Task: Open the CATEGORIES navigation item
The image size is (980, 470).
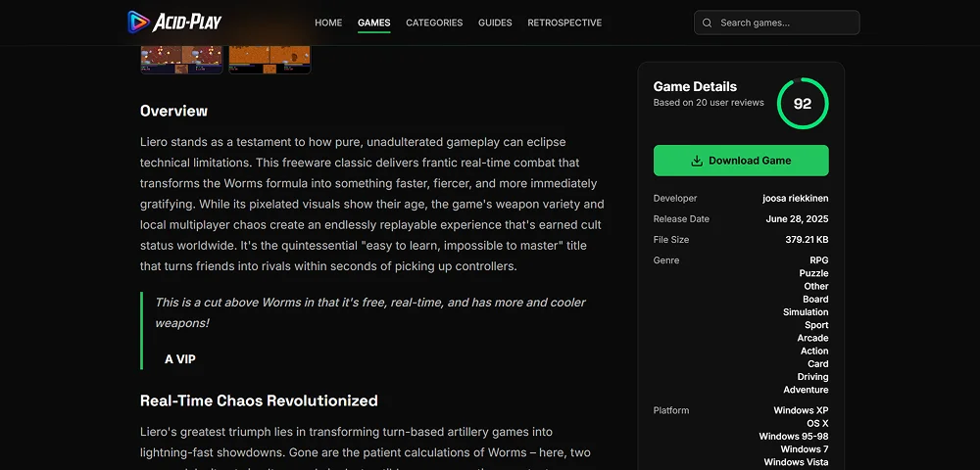Action: tap(433, 23)
